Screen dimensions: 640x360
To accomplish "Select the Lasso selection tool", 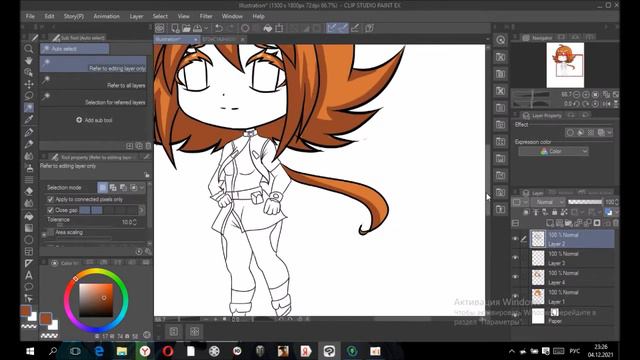I will (x=29, y=96).
